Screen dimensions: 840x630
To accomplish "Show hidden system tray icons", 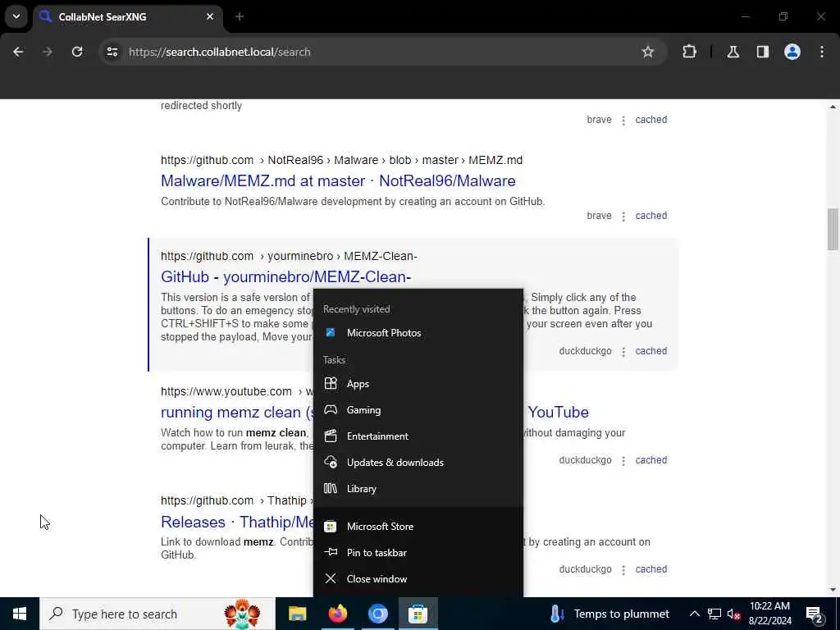I will click(694, 614).
